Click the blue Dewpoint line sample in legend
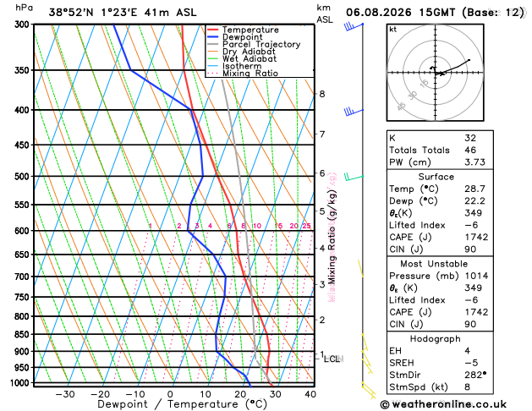This screenshot has height=411, width=532. point(213,37)
